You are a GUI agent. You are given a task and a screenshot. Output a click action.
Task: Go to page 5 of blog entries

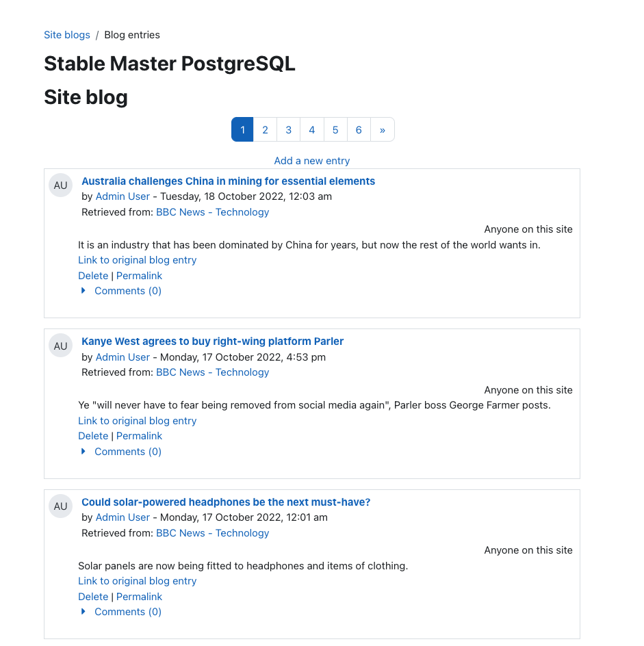pyautogui.click(x=335, y=130)
